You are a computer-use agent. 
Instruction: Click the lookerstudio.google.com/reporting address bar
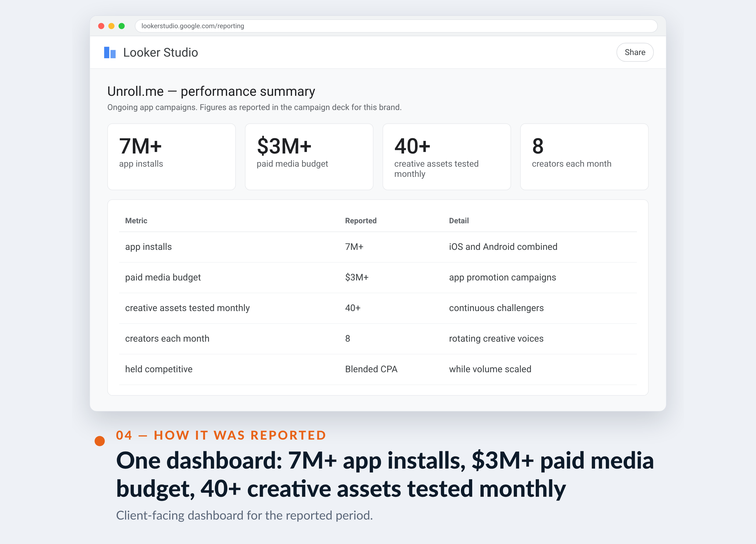[x=396, y=26]
